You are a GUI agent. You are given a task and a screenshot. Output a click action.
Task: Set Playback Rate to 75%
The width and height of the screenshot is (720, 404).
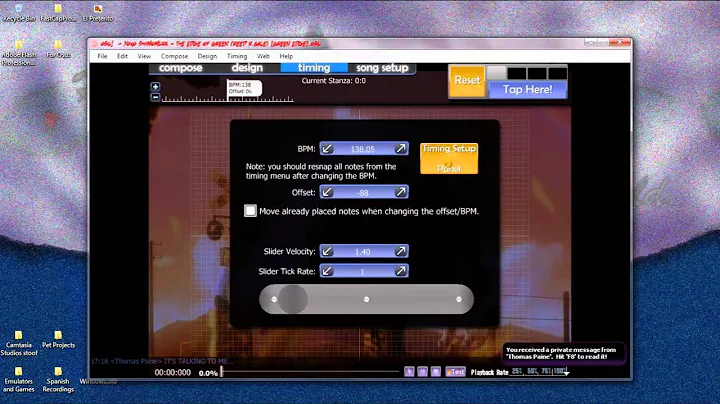coord(546,371)
